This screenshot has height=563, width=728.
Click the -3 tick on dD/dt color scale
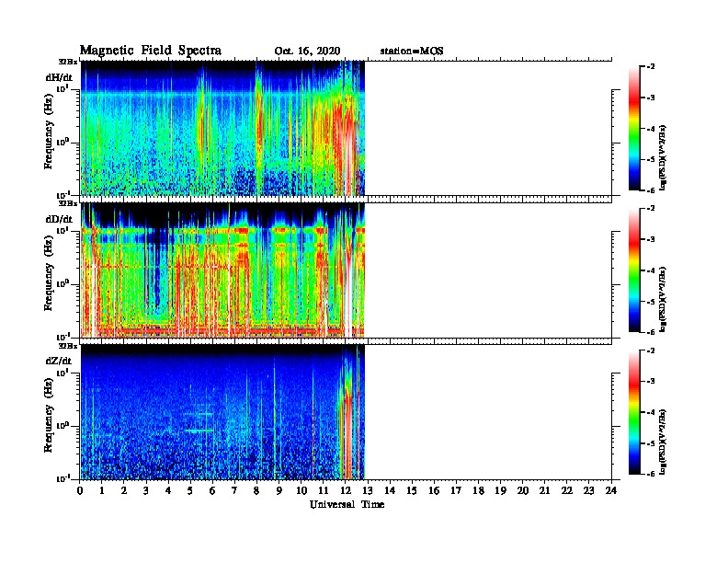pyautogui.click(x=651, y=239)
